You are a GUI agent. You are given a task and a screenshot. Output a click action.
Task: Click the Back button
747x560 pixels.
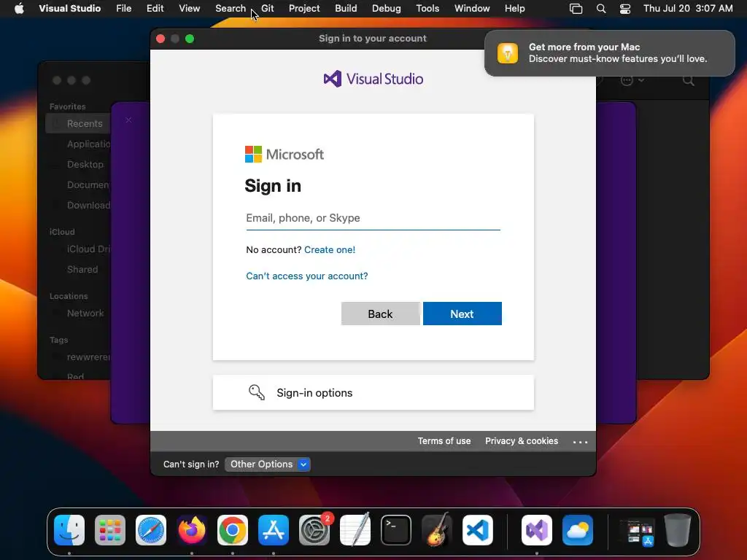(380, 314)
